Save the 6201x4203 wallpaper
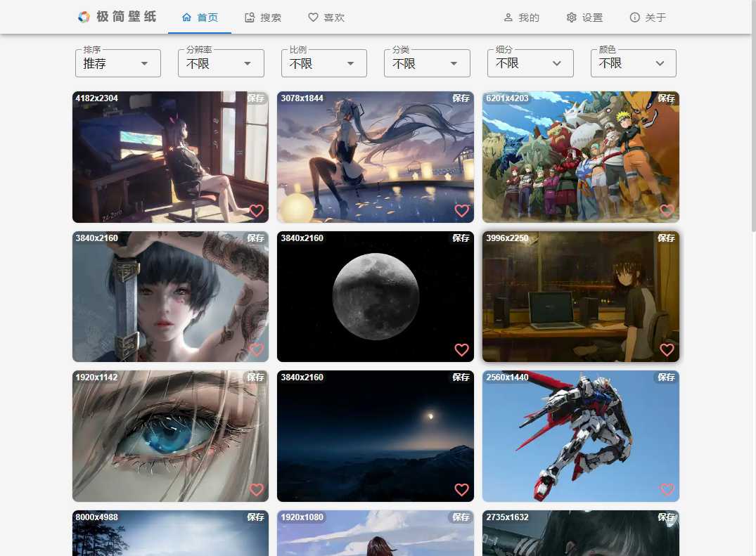The image size is (756, 556). 666,98
